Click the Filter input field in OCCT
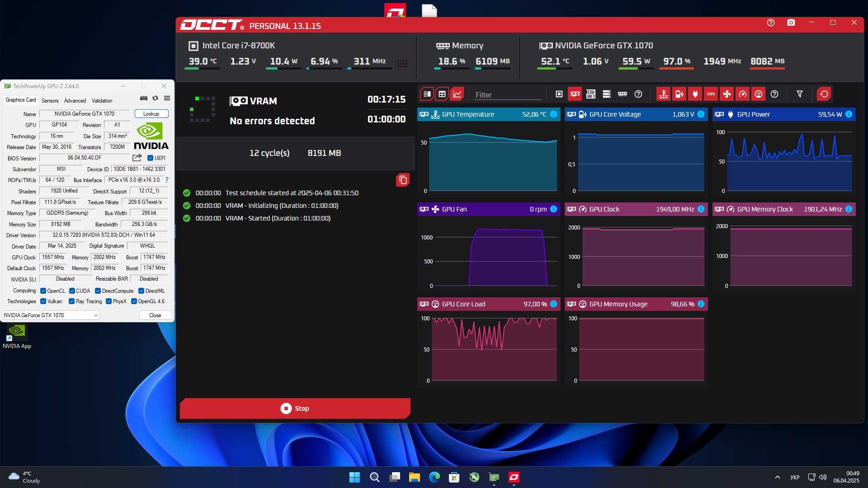The width and height of the screenshot is (868, 488). click(x=508, y=95)
